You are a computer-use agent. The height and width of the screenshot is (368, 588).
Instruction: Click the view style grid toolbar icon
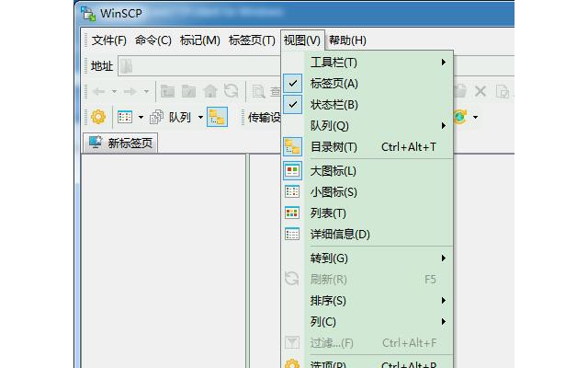[125, 117]
